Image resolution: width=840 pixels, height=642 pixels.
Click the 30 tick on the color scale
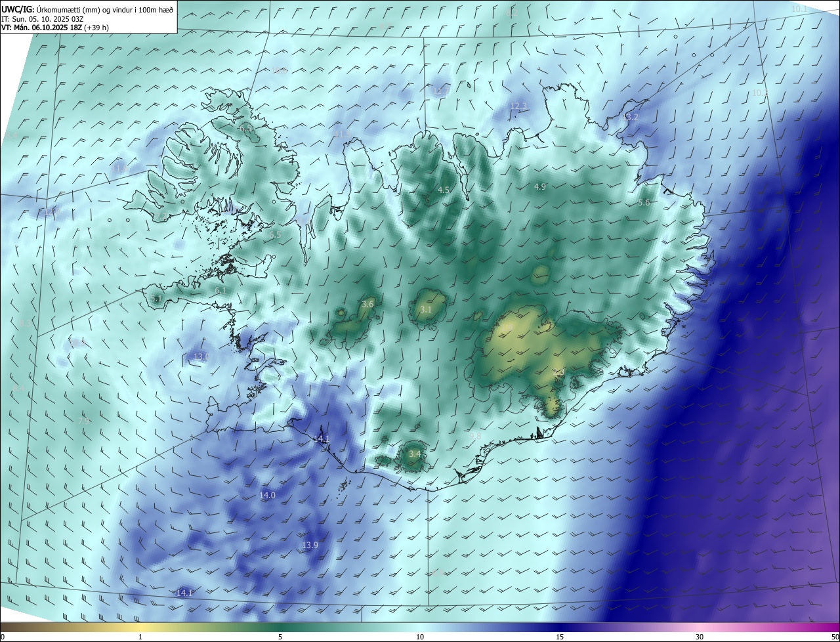pyautogui.click(x=700, y=637)
